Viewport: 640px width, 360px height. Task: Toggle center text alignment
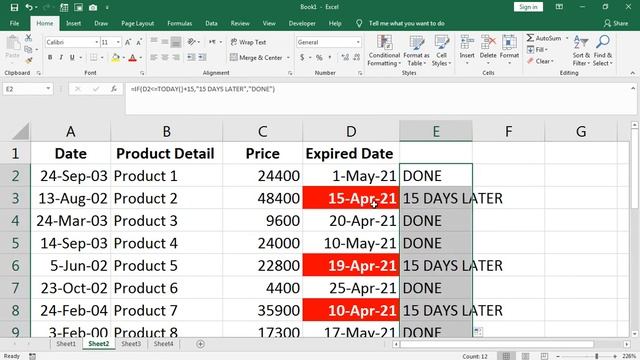click(x=165, y=58)
